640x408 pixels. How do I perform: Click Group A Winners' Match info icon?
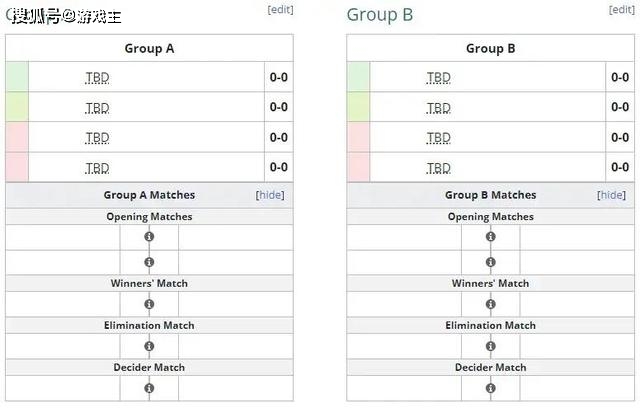tap(149, 304)
